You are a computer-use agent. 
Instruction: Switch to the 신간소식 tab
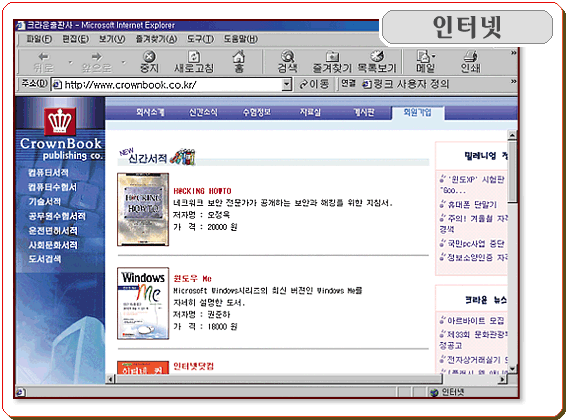pyautogui.click(x=203, y=112)
